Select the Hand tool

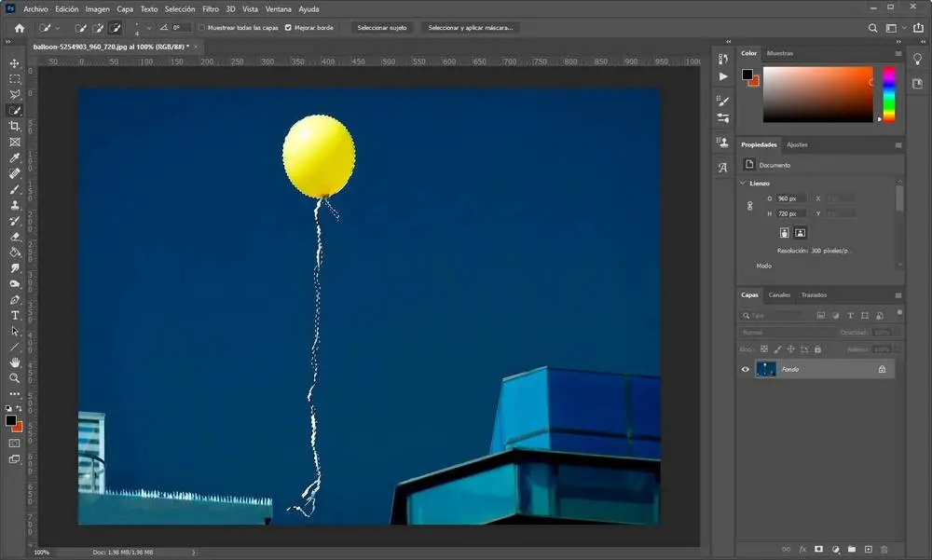[15, 362]
